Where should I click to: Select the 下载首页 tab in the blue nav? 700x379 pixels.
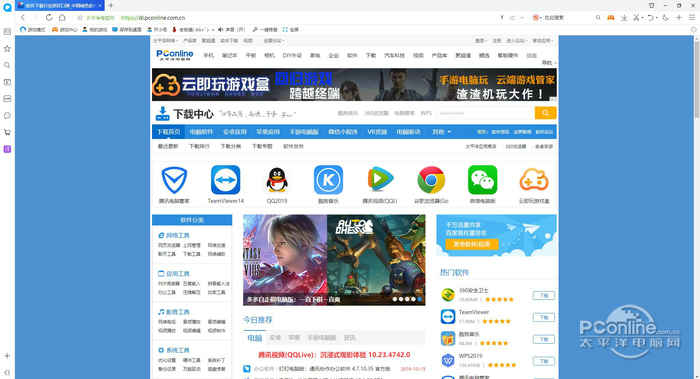[x=168, y=132]
